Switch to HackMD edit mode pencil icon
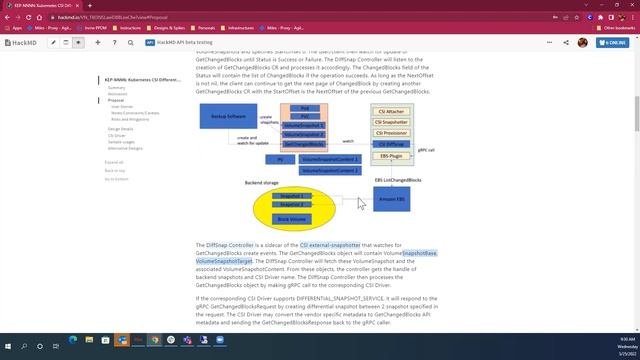The width and height of the screenshot is (640, 360). pyautogui.click(x=53, y=42)
